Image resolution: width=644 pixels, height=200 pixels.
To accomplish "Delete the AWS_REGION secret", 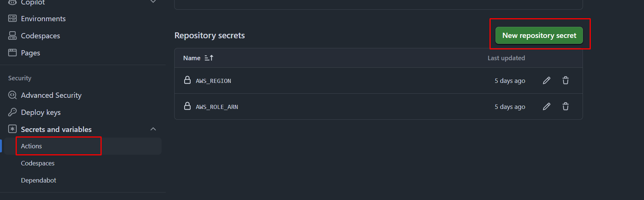I will (565, 81).
